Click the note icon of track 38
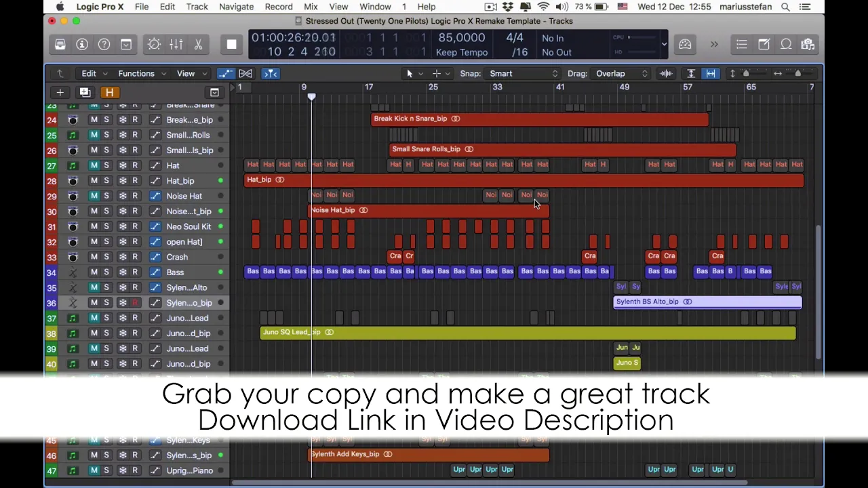 point(73,333)
